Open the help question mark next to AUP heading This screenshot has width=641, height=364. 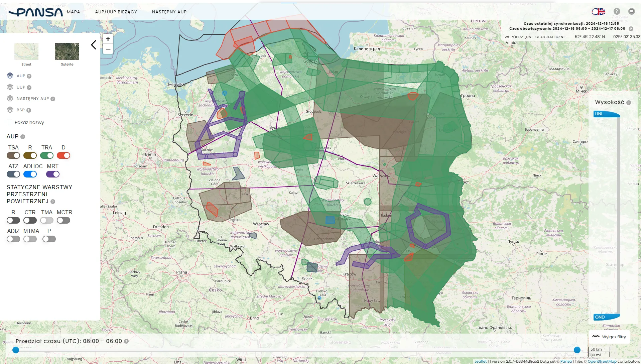pos(22,136)
